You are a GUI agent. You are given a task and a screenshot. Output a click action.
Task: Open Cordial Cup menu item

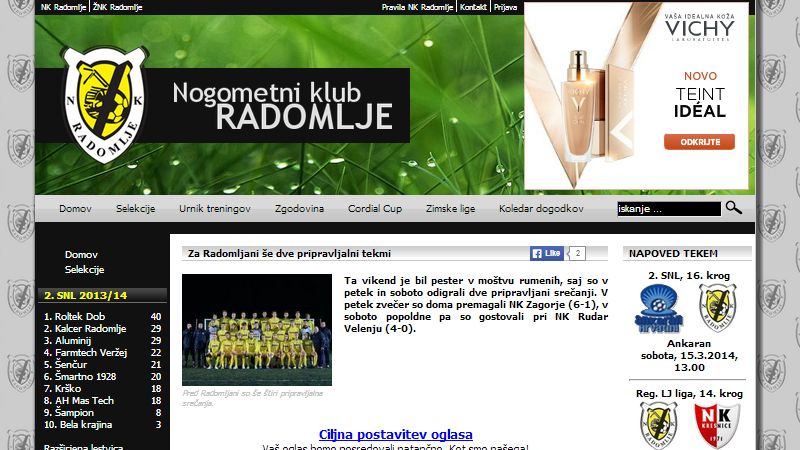coord(375,208)
